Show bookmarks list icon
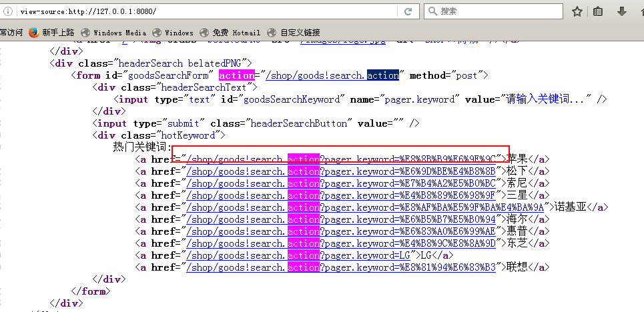644x312 pixels. coord(599,11)
